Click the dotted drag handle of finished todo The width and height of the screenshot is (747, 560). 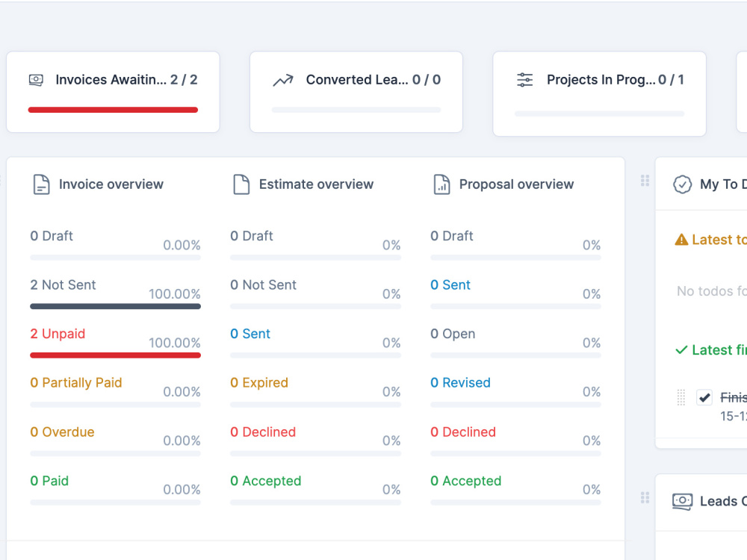point(681,397)
